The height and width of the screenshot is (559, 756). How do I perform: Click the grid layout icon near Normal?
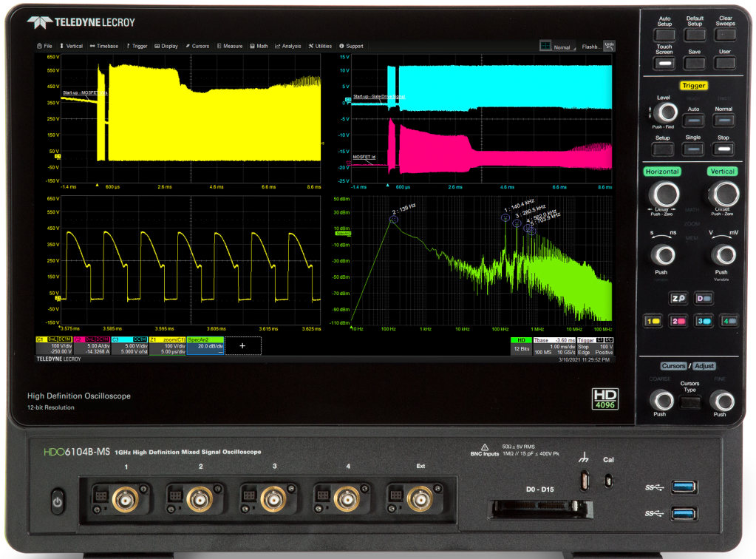pyautogui.click(x=545, y=46)
